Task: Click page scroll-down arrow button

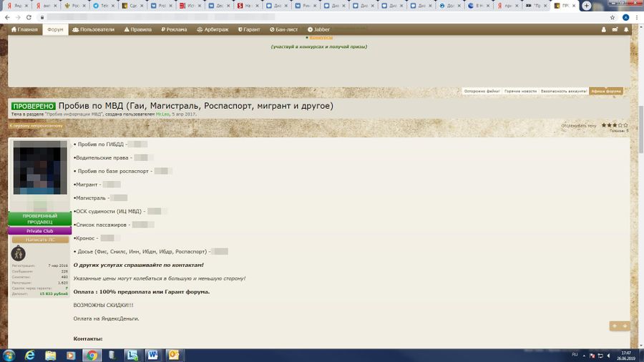Action: click(x=625, y=326)
